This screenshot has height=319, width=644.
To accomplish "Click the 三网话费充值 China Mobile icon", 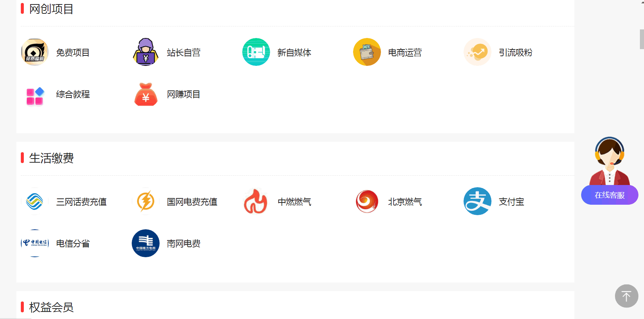I will pos(35,201).
